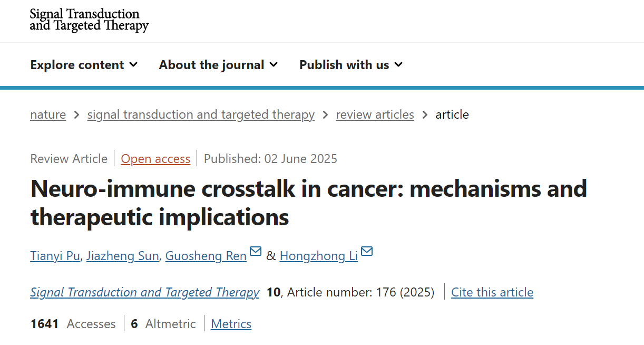Expand the Explore content chevron

click(133, 64)
